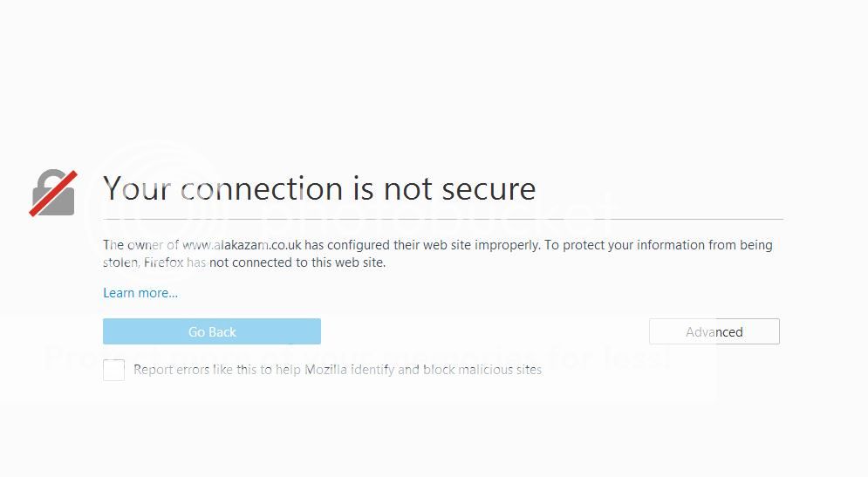Click the word 'stolen' in the description

120,262
